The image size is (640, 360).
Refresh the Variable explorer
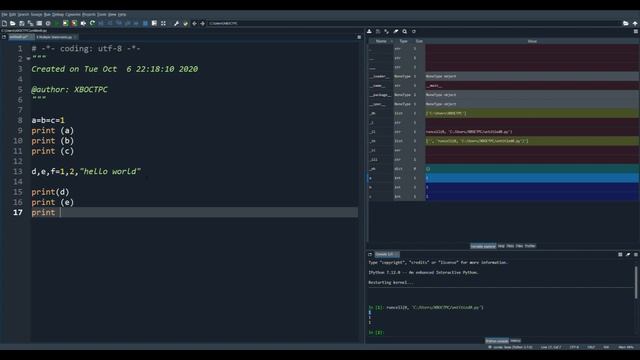(413, 31)
